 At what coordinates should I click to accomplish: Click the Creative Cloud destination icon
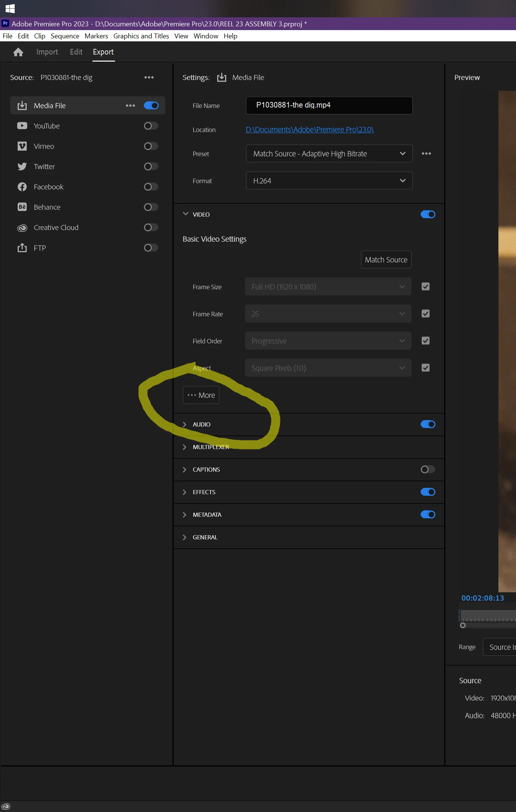tap(22, 228)
